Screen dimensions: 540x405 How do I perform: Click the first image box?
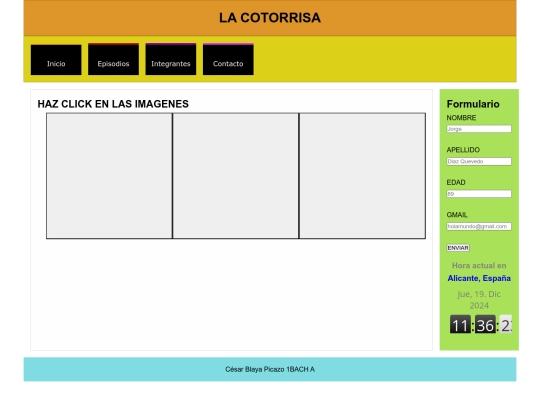pos(110,176)
